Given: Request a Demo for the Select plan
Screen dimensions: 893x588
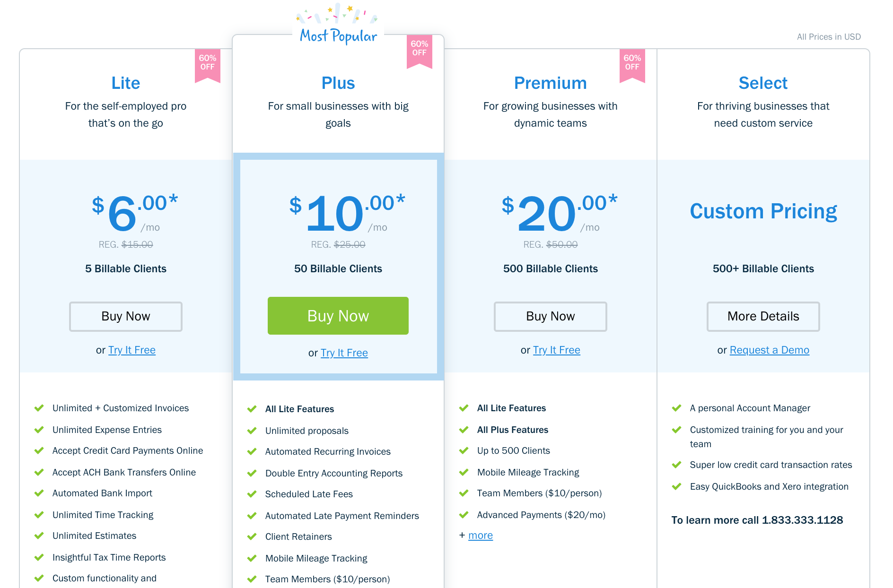Looking at the screenshot, I should (770, 350).
